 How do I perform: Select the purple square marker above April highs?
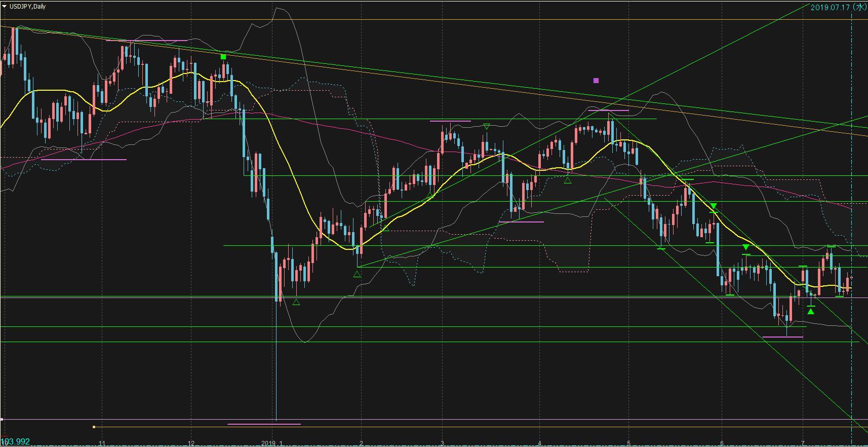(596, 80)
